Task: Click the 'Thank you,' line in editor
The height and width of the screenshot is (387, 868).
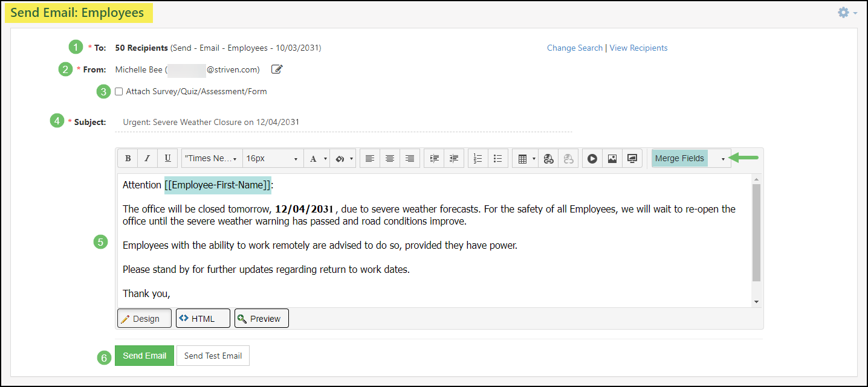Action: (146, 293)
